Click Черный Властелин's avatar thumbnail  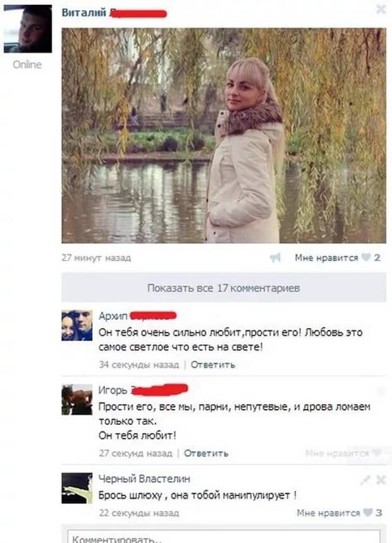(x=77, y=488)
